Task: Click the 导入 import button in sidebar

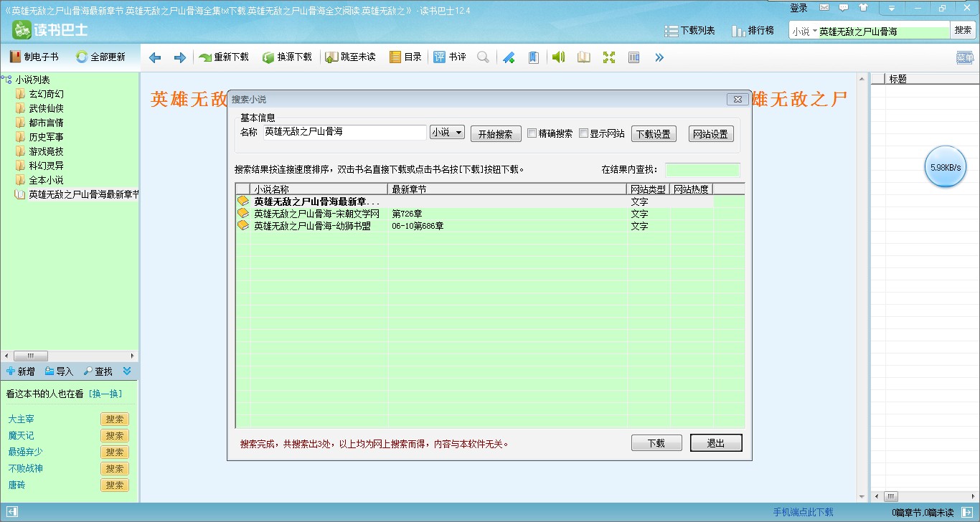Action: 59,371
